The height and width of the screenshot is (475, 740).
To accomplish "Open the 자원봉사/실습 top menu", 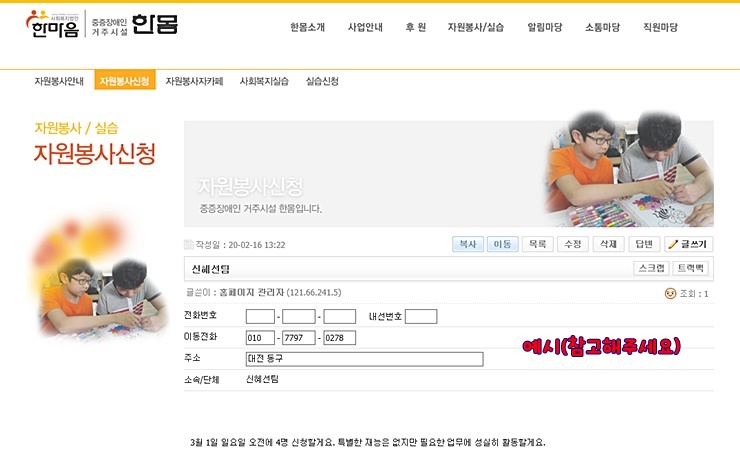I will point(476,27).
